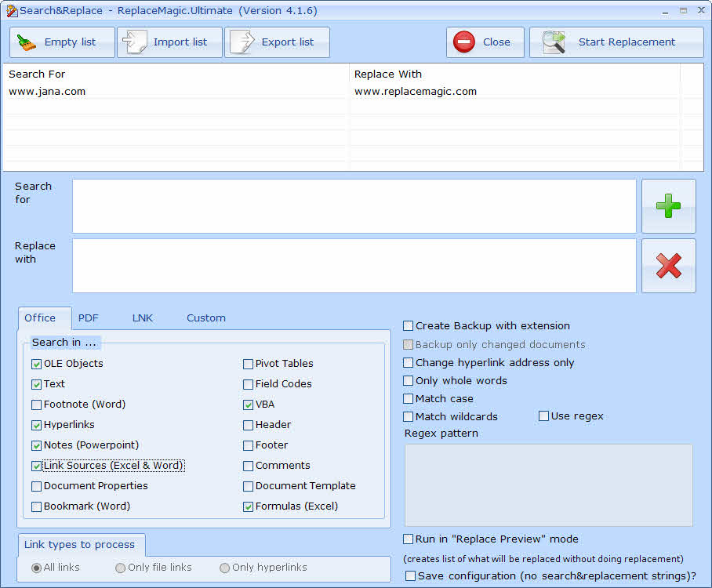This screenshot has height=588, width=712.
Task: Enable Change hyperlink address only
Action: coord(409,363)
